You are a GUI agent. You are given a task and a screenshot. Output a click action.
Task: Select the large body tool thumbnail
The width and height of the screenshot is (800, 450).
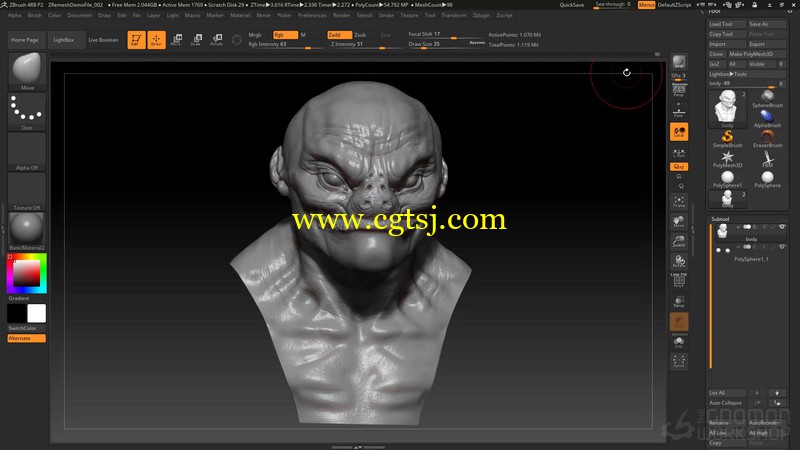click(727, 108)
